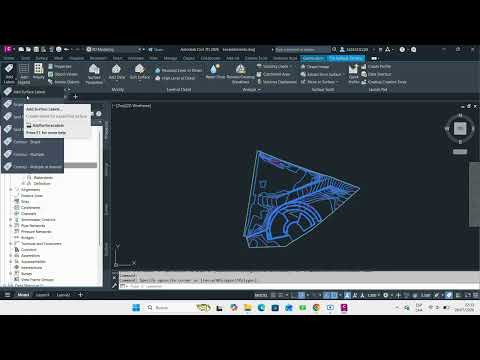
Task: Open Surface Properties in the ribbon
Action: 94,74
